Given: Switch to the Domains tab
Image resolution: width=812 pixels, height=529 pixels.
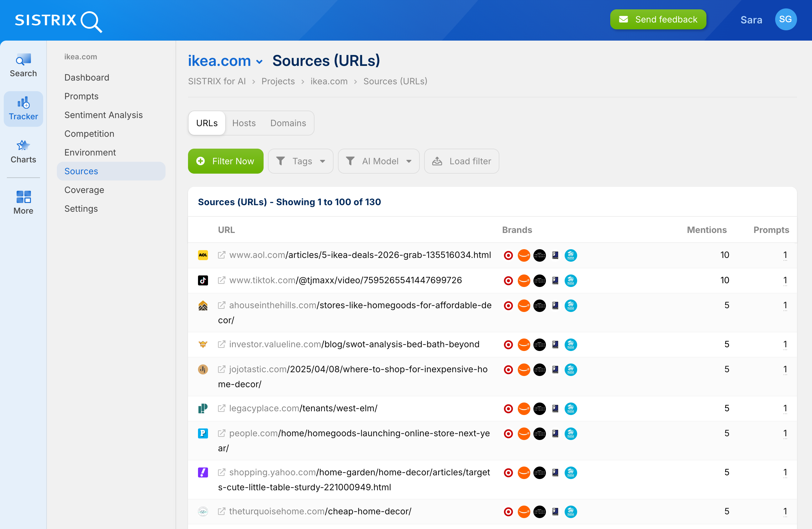Looking at the screenshot, I should tap(288, 123).
